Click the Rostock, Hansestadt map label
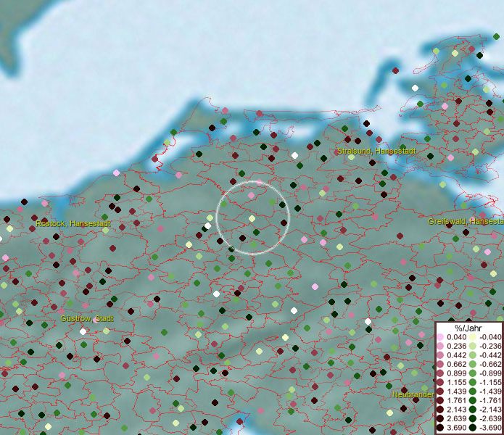Viewport: 504px width, 435px height. (73, 224)
